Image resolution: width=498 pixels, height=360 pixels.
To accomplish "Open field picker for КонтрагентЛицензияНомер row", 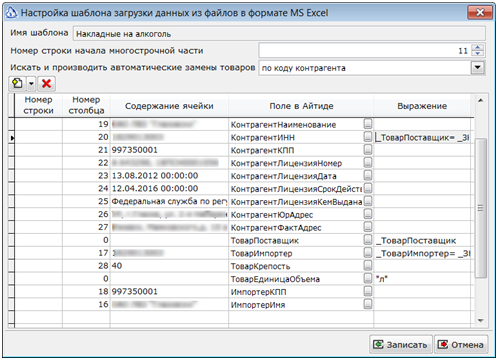I will [368, 163].
